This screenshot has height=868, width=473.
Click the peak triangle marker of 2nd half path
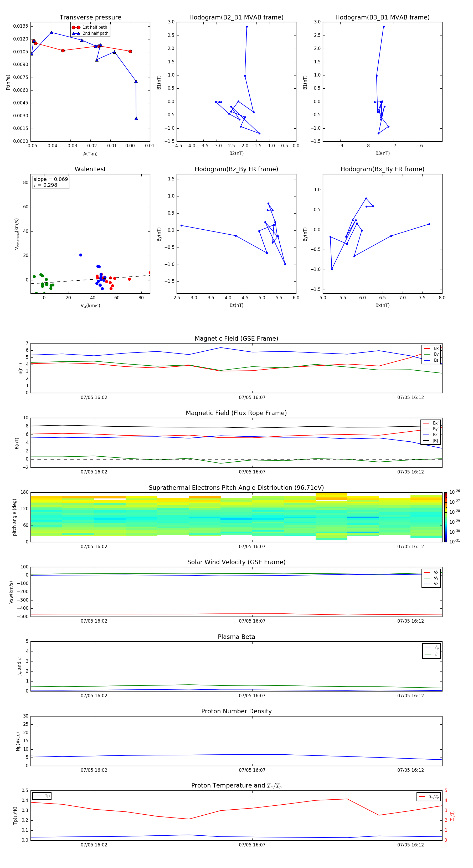click(x=51, y=33)
